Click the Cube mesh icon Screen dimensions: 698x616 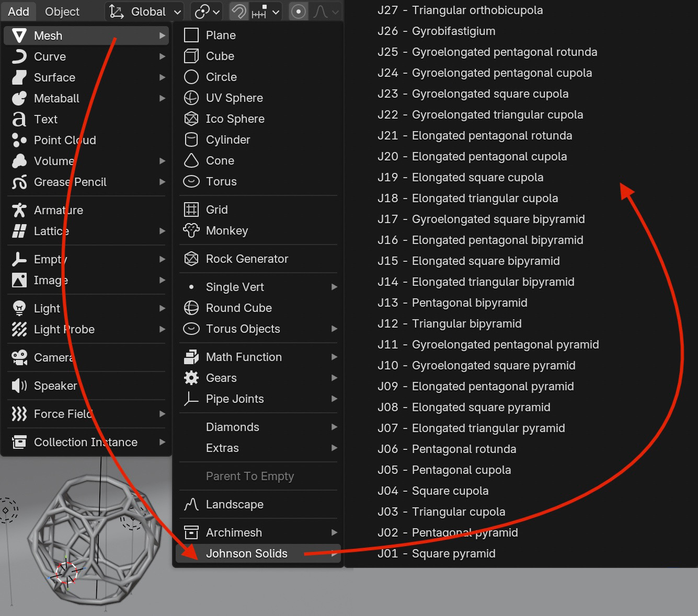click(191, 56)
